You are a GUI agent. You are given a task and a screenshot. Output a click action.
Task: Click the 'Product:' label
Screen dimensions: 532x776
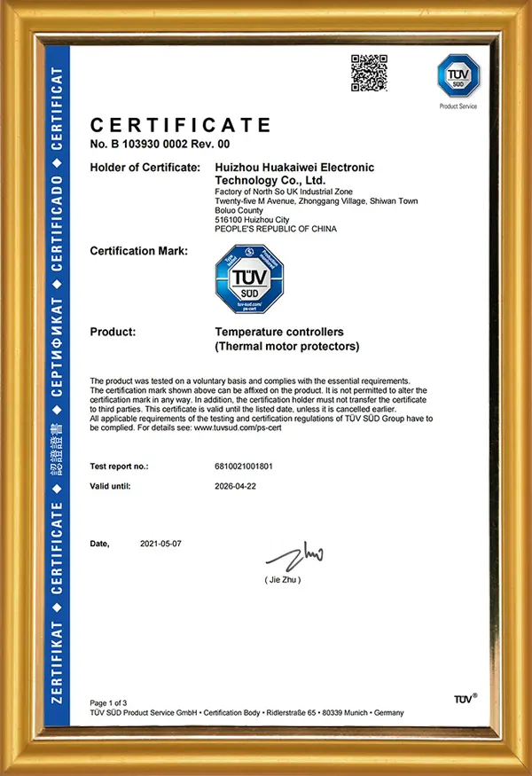pyautogui.click(x=113, y=332)
